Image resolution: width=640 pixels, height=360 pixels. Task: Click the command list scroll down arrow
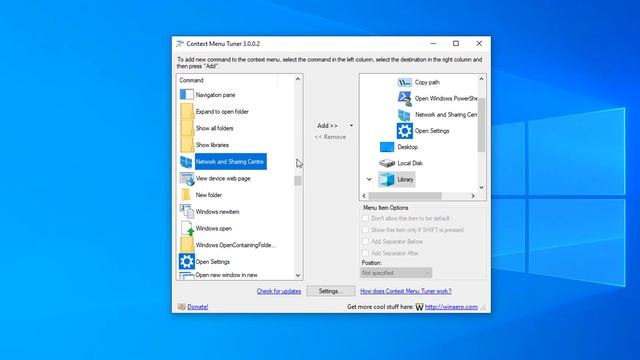click(298, 276)
